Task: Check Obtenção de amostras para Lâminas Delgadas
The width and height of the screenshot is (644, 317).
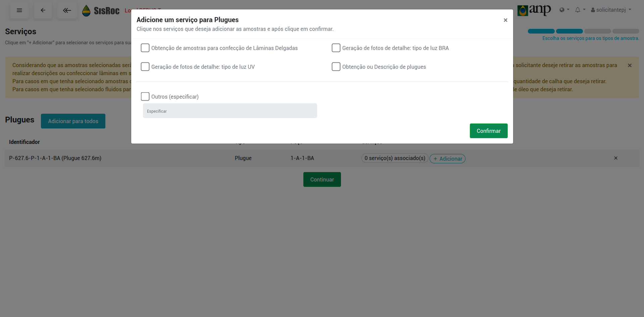Action: point(145,48)
